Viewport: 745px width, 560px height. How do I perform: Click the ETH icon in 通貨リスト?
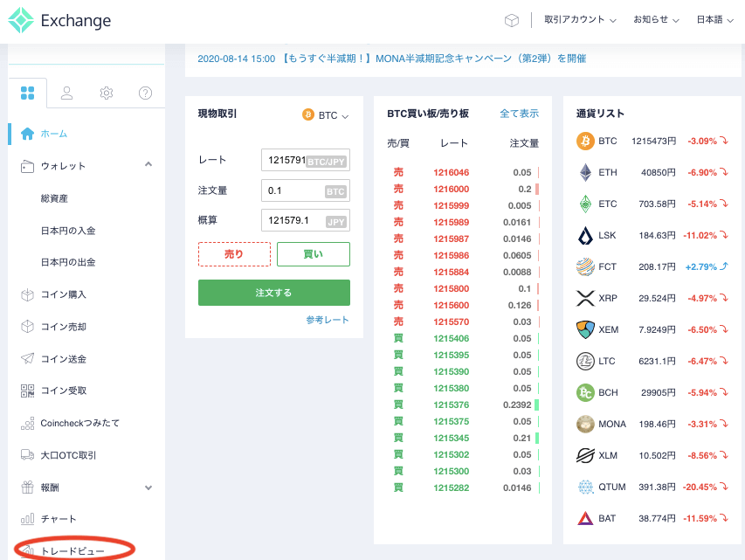click(x=585, y=173)
